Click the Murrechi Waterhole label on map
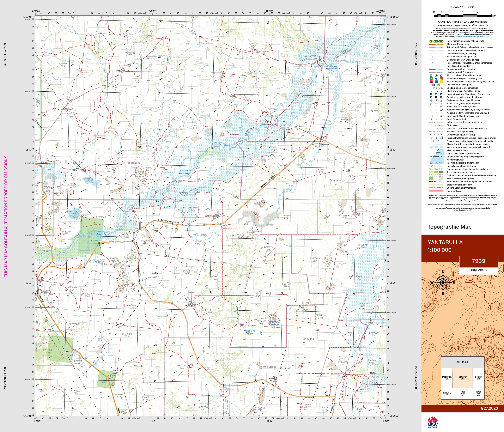Viewport: 504px width, 432px height. coord(334,67)
